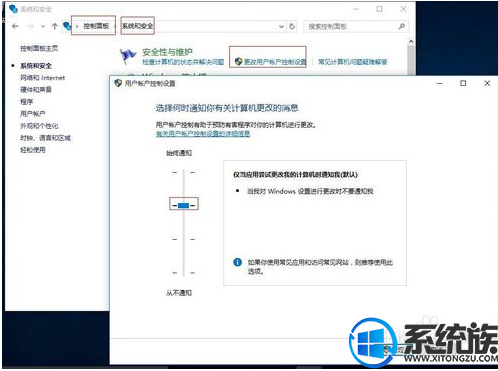Click the up-one-level arrow icon
498x371 pixels.
tap(55, 26)
